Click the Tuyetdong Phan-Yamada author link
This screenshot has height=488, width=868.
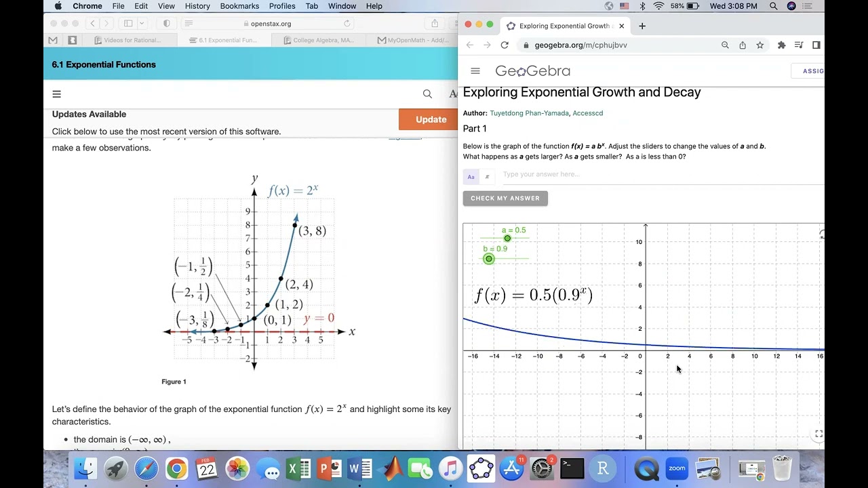pos(529,113)
